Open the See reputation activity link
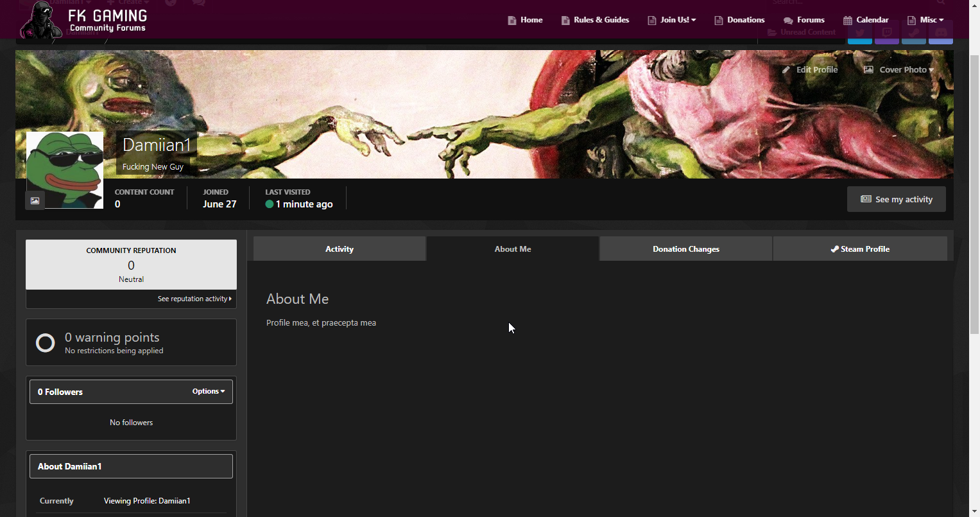The image size is (980, 517). pos(194,299)
